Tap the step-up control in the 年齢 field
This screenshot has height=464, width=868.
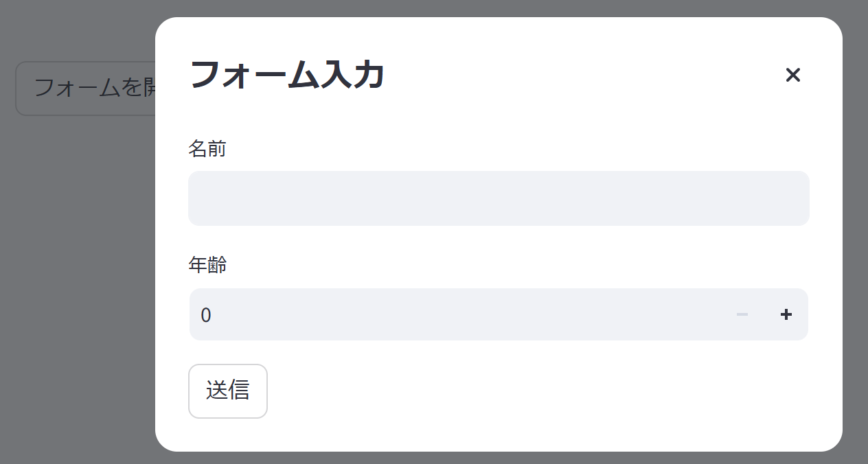(x=786, y=314)
